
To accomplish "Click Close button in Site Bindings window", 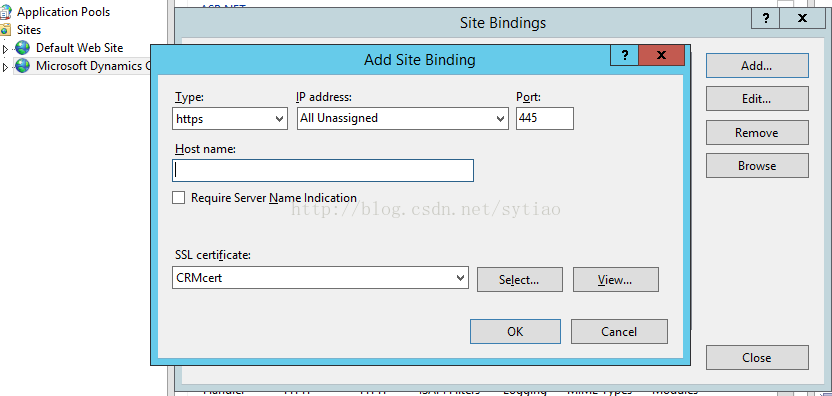I will click(757, 357).
